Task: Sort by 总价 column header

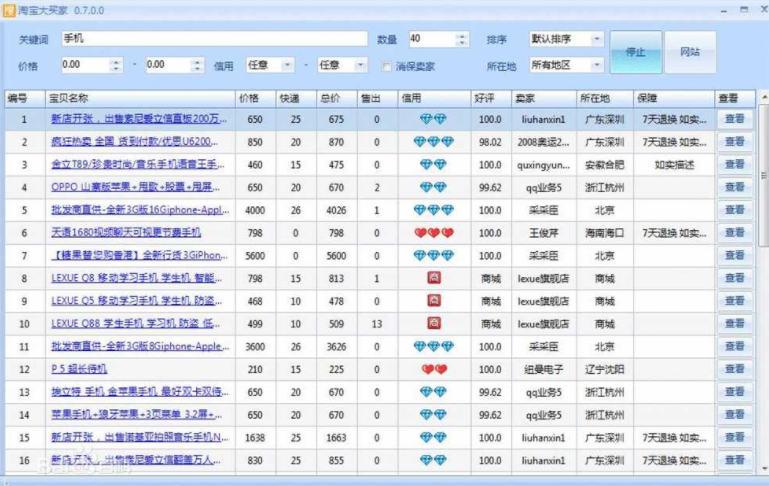Action: 336,98
